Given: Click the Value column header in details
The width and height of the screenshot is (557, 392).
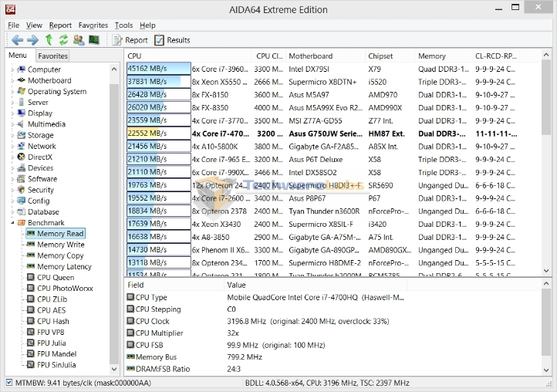Looking at the screenshot, I should [316, 285].
